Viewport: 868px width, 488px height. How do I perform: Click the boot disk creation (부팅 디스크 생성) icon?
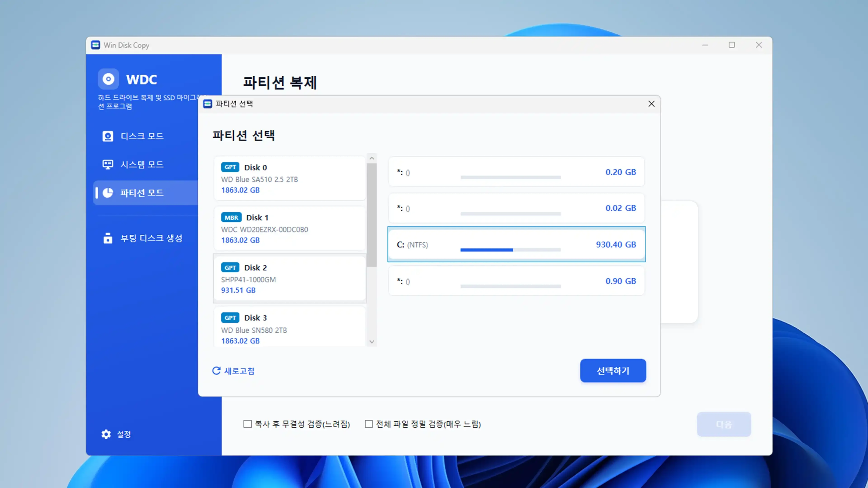tap(108, 238)
